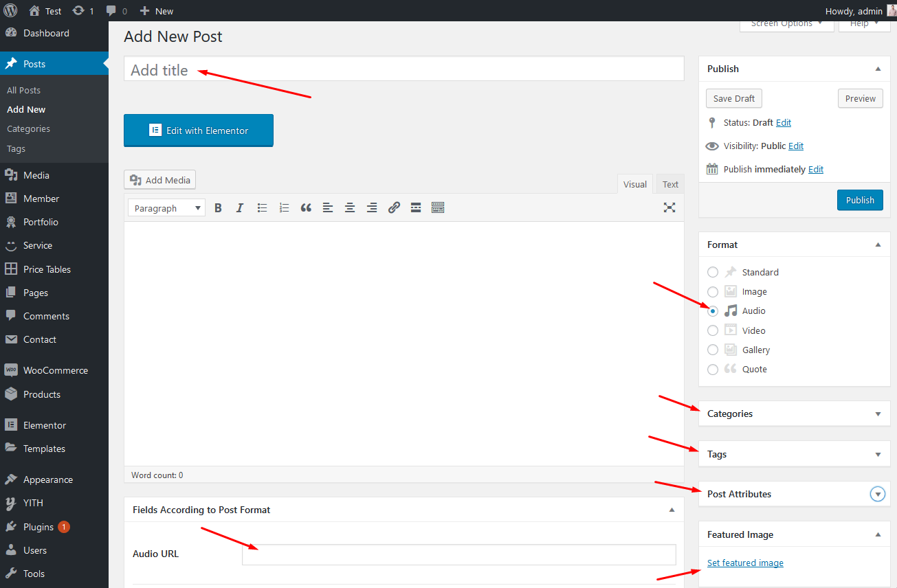Select the Standard post format
Screen dimensions: 897x588
point(713,273)
